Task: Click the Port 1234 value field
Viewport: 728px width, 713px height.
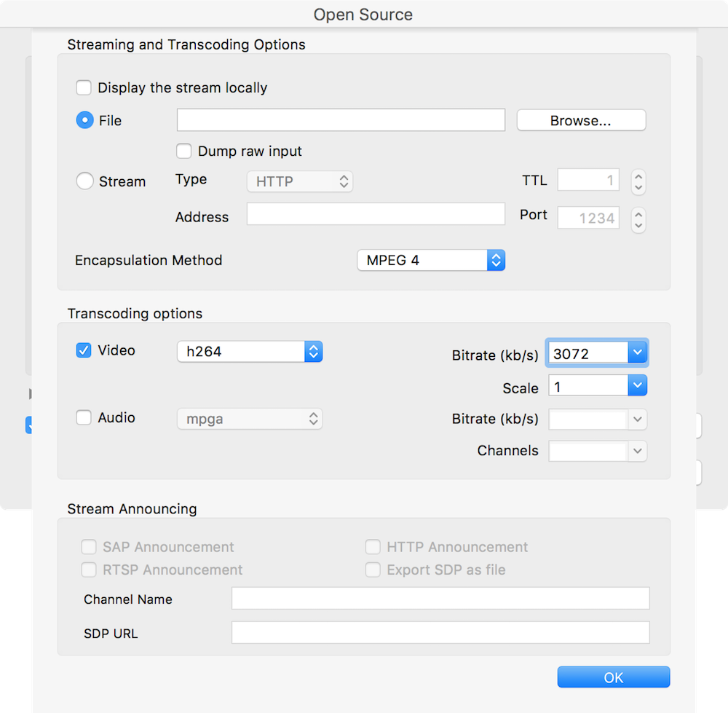Action: coord(588,218)
